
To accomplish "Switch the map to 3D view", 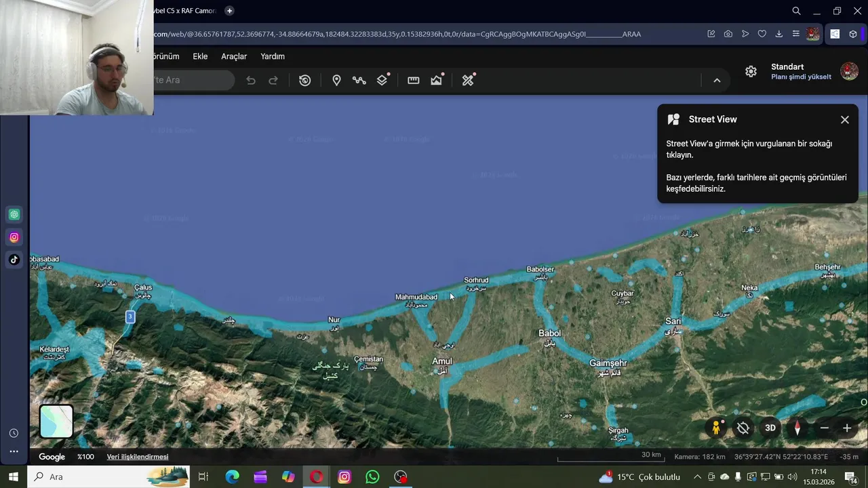I will pyautogui.click(x=770, y=428).
